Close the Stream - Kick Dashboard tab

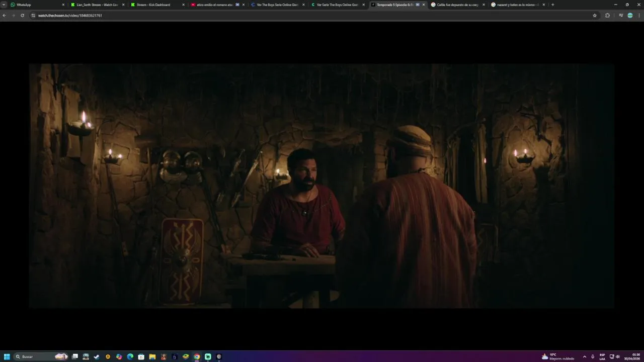183,5
